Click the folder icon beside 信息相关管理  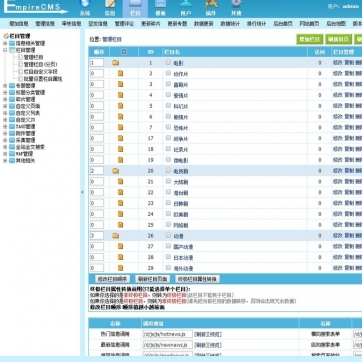[x=12, y=43]
